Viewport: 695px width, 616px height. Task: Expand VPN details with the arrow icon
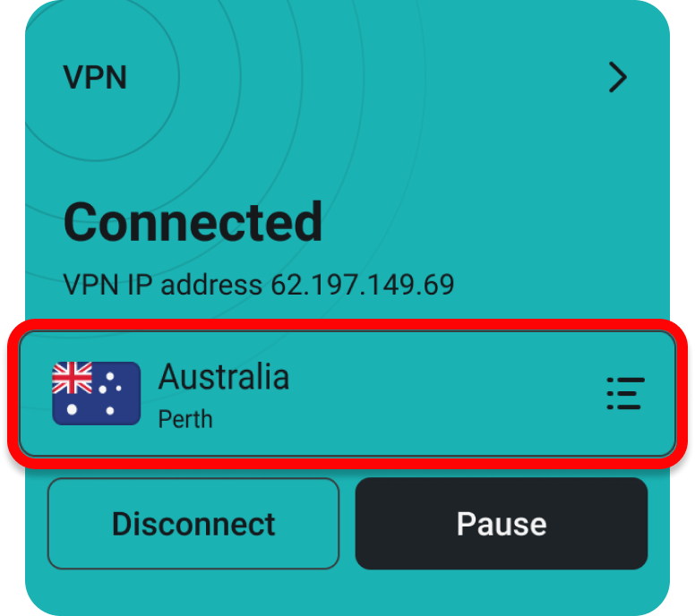[x=617, y=77]
